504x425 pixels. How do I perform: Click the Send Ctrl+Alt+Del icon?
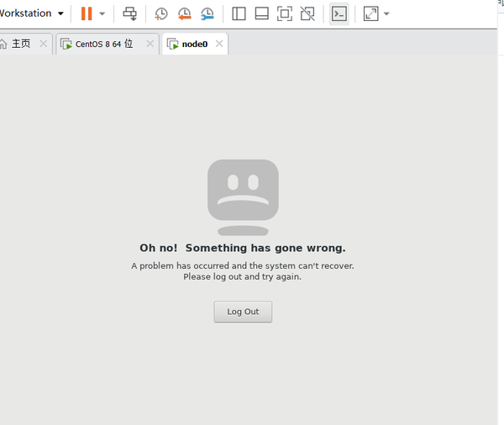coord(130,13)
